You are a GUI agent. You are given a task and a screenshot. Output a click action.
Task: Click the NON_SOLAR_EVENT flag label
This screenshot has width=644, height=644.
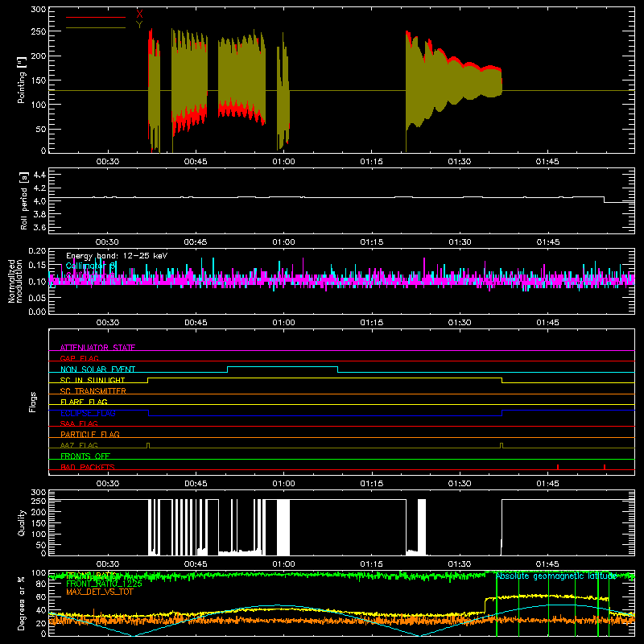97,369
